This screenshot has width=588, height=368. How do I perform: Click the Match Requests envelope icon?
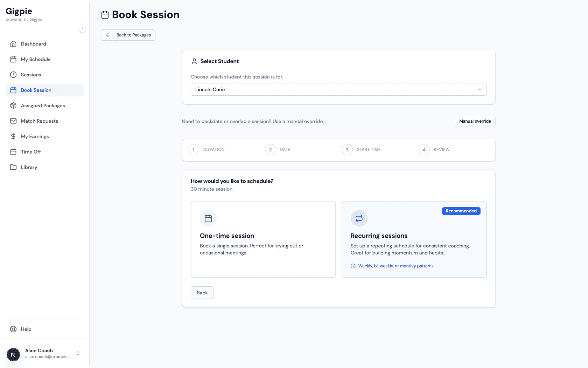[x=13, y=121]
